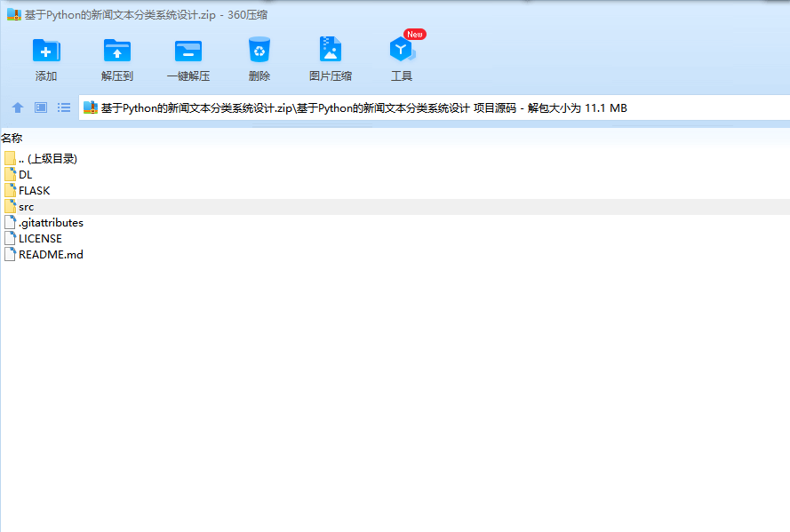This screenshot has width=790, height=532.
Task: Select the LICENSE file name
Action: [x=40, y=239]
